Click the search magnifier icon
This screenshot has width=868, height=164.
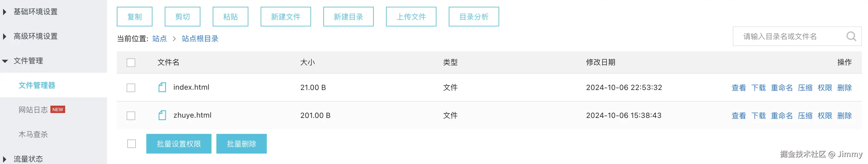click(x=851, y=36)
